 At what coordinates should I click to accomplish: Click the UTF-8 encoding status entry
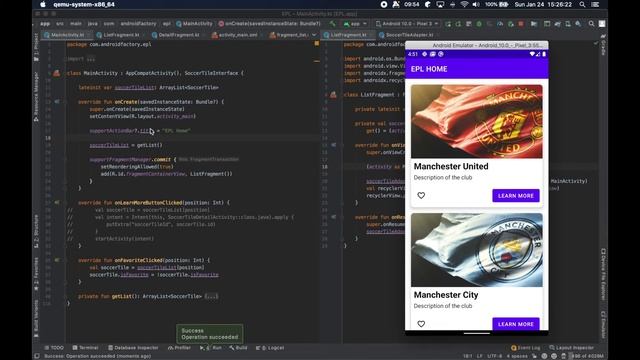click(494, 356)
